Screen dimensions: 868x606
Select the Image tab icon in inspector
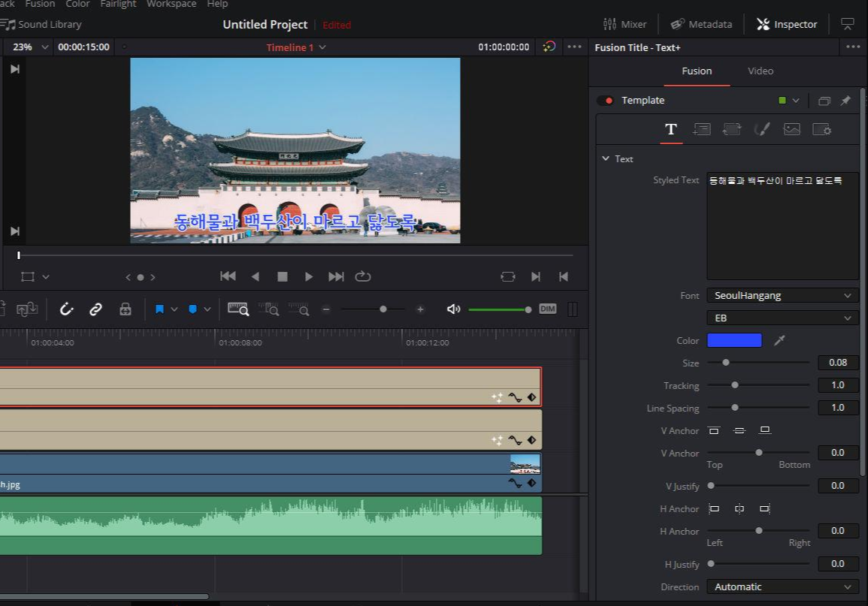coord(791,129)
